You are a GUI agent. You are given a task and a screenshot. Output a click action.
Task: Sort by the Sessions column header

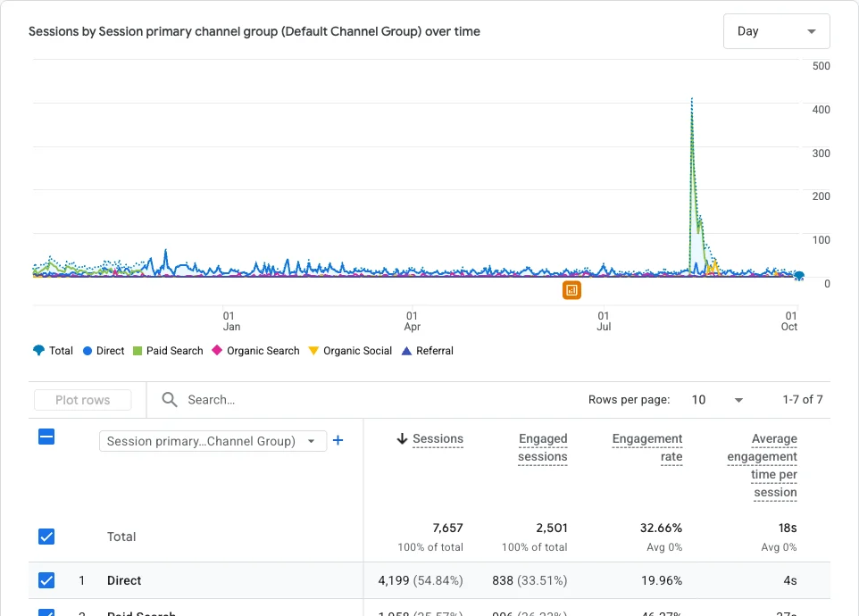tap(438, 438)
